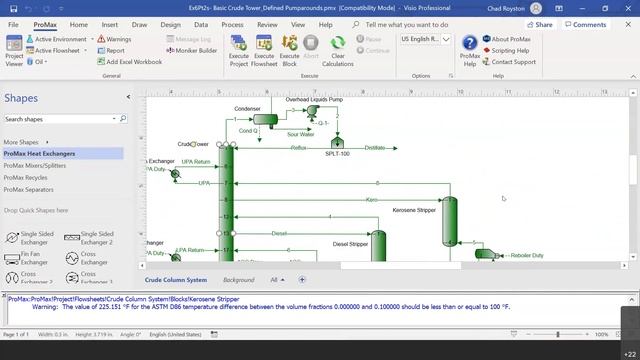Click the user account avatar

click(x=536, y=8)
